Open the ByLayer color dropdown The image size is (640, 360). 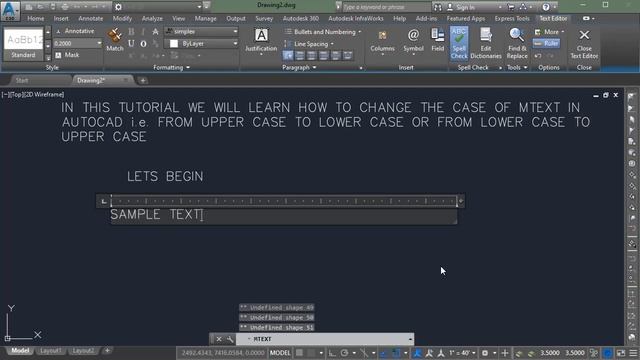pos(201,43)
